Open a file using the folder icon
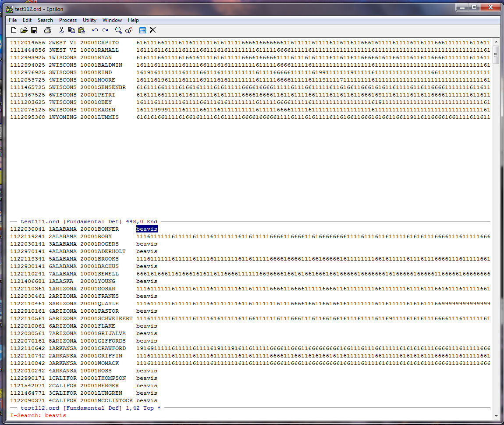Image resolution: width=504 pixels, height=425 pixels. (24, 30)
